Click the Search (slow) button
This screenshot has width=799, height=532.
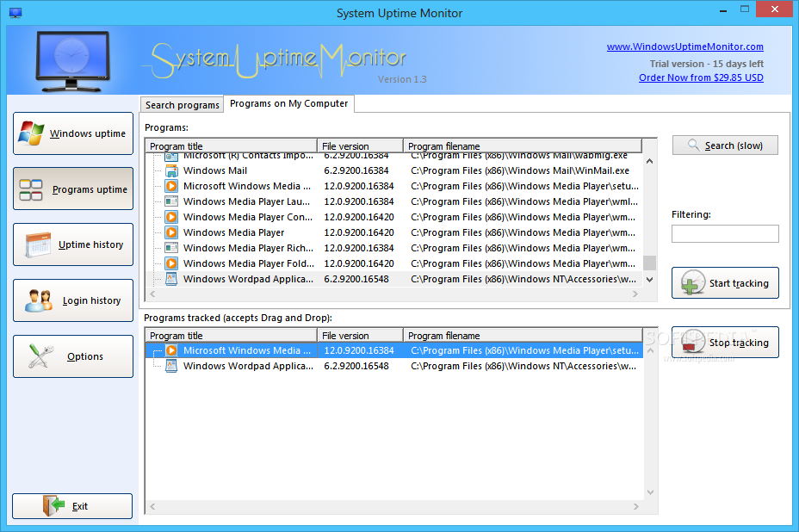pyautogui.click(x=725, y=145)
